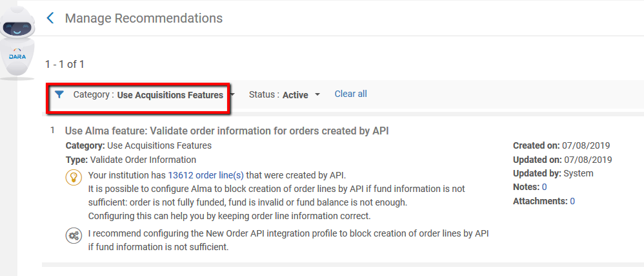The image size is (644, 276).
Task: Click the Manage Recommendations page title
Action: click(x=144, y=19)
